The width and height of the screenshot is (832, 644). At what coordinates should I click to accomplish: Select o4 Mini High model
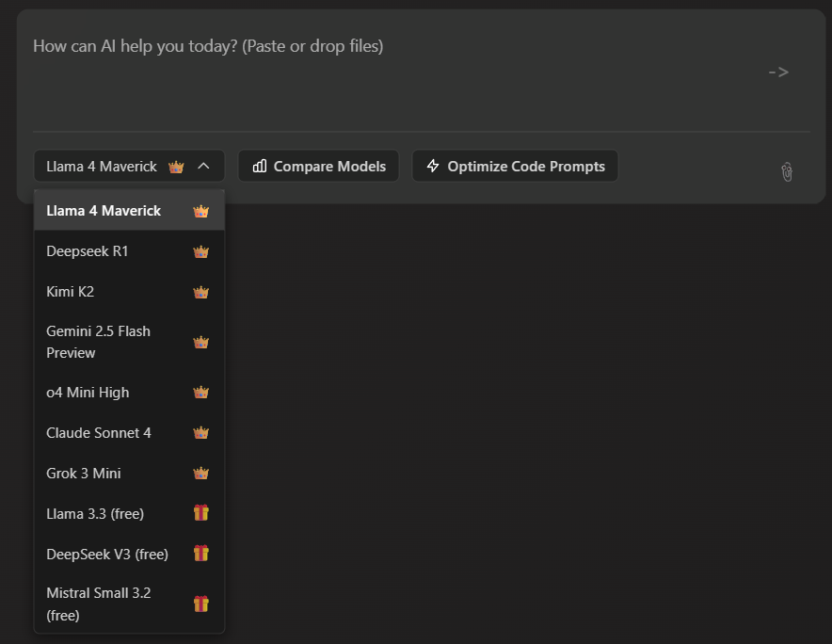[129, 393]
